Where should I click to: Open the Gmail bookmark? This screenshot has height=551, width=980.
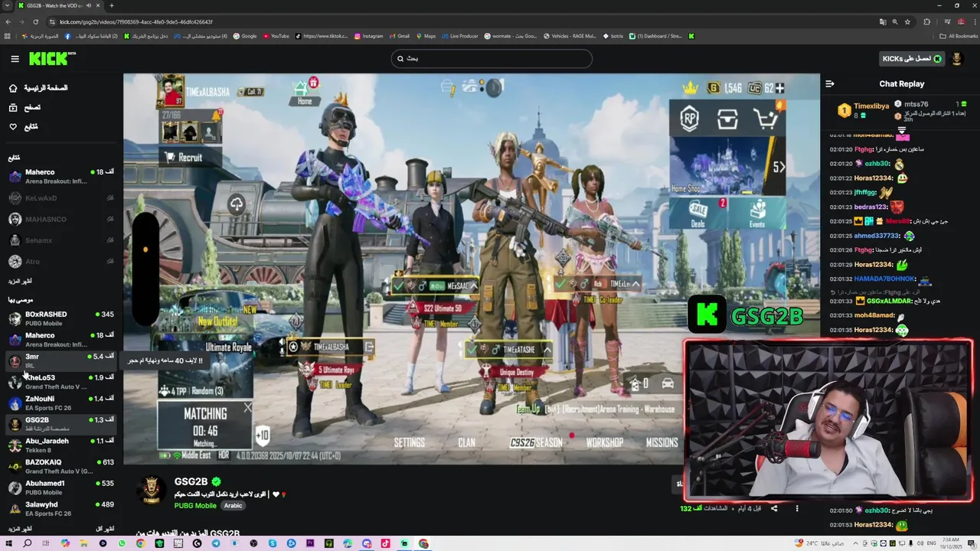(x=399, y=36)
